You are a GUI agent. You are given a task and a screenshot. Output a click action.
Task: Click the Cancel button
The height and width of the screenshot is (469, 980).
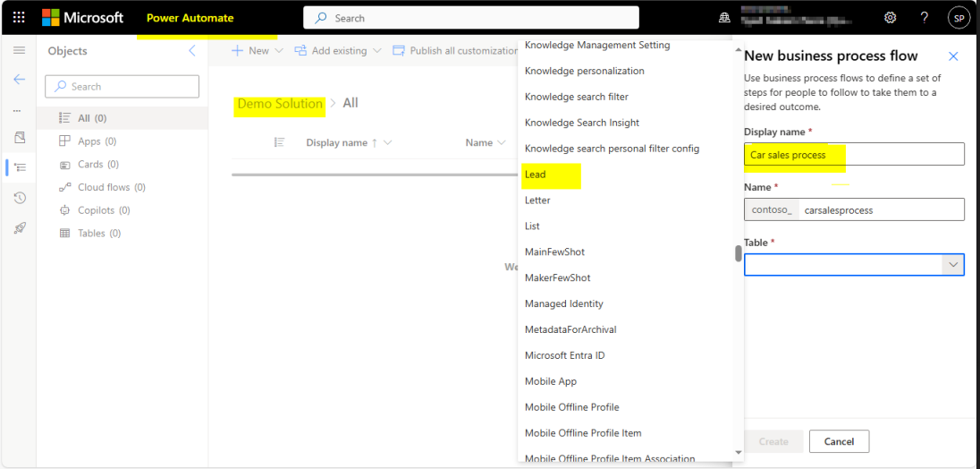839,441
